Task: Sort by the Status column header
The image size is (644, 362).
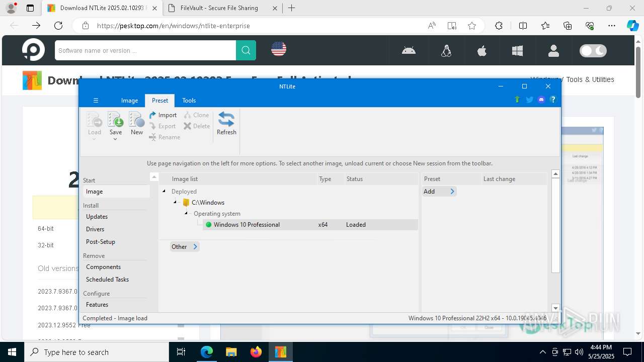Action: [381, 179]
